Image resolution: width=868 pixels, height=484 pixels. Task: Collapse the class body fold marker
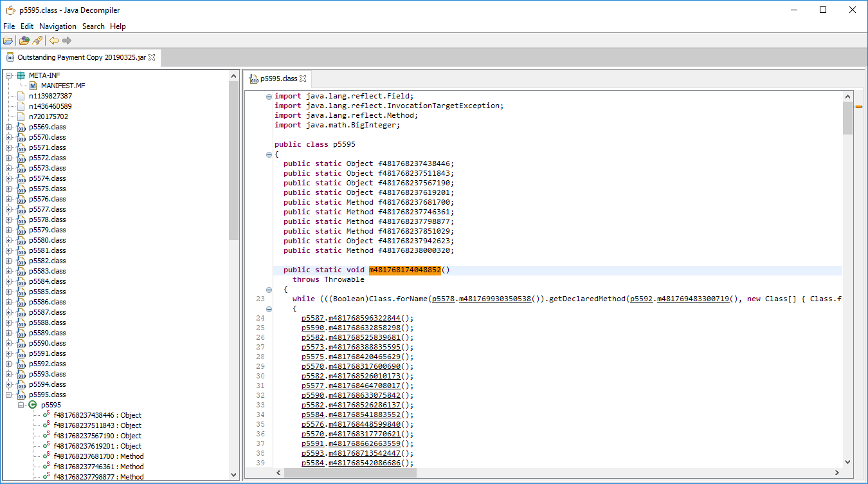(269, 154)
